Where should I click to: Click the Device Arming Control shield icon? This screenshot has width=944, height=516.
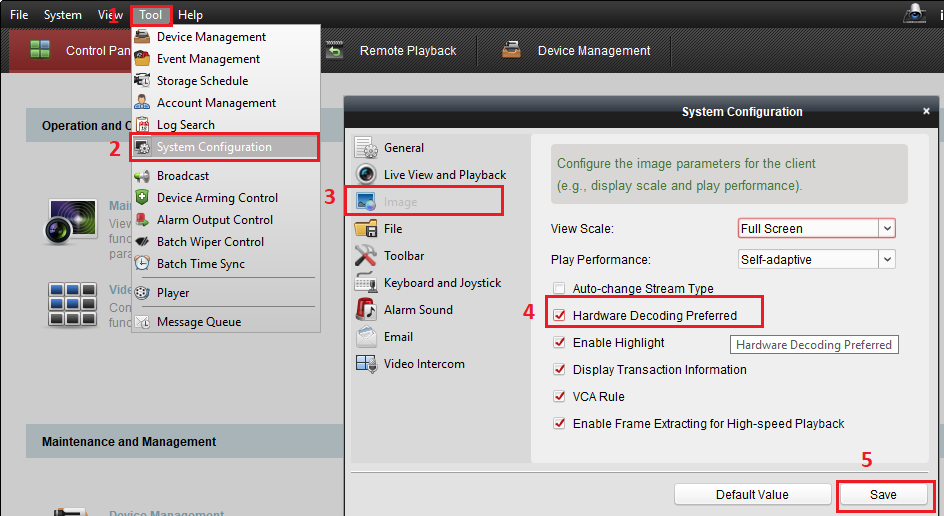pos(142,198)
